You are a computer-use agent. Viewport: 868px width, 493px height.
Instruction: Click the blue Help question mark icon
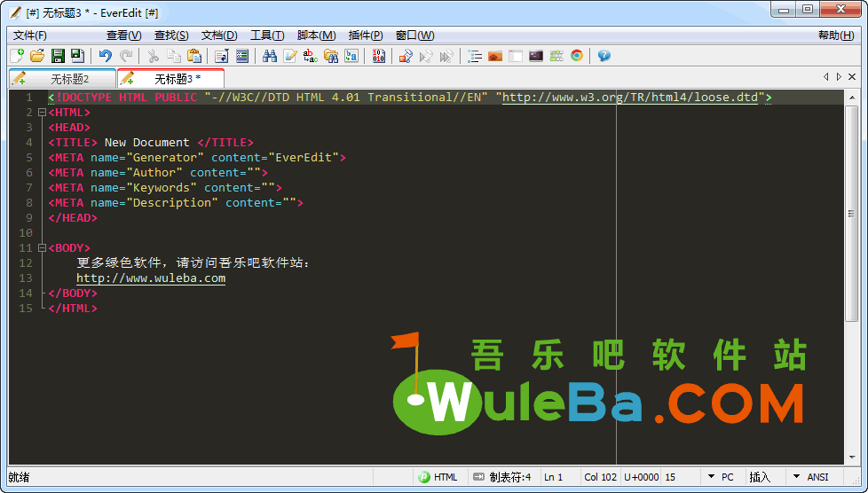604,55
